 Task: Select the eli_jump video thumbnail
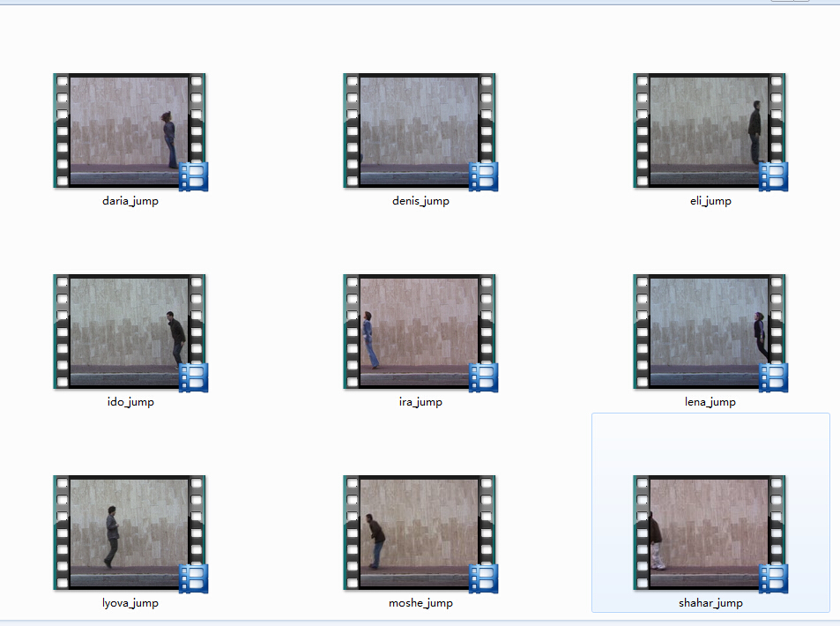coord(710,130)
